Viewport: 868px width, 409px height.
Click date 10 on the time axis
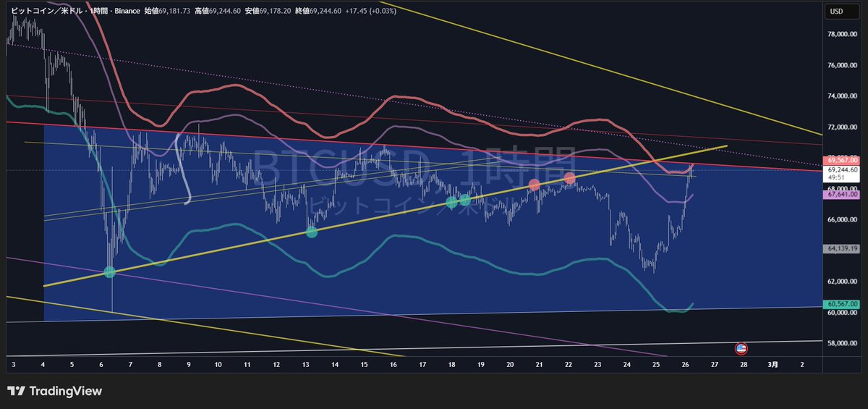(218, 365)
